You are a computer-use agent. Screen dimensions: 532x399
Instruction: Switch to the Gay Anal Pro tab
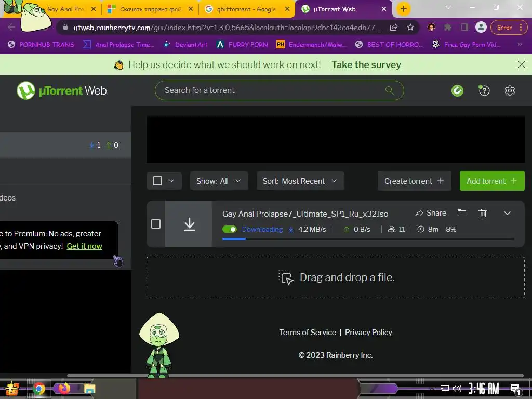(66, 9)
